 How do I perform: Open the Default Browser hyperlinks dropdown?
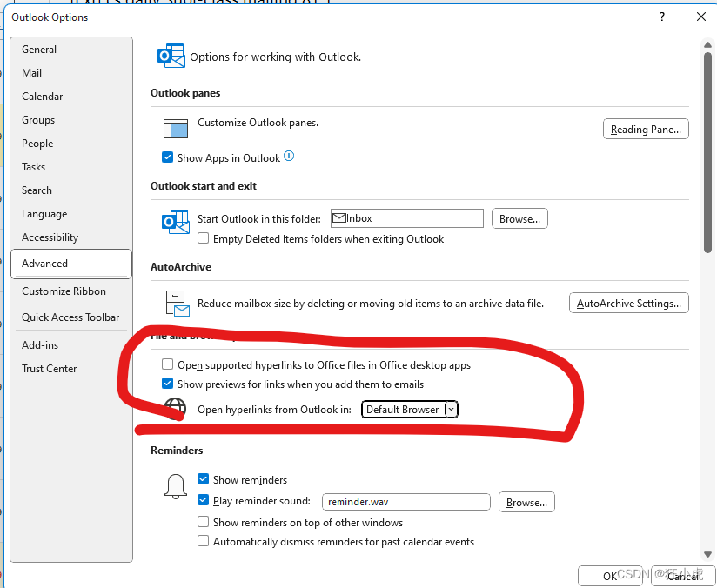click(409, 409)
